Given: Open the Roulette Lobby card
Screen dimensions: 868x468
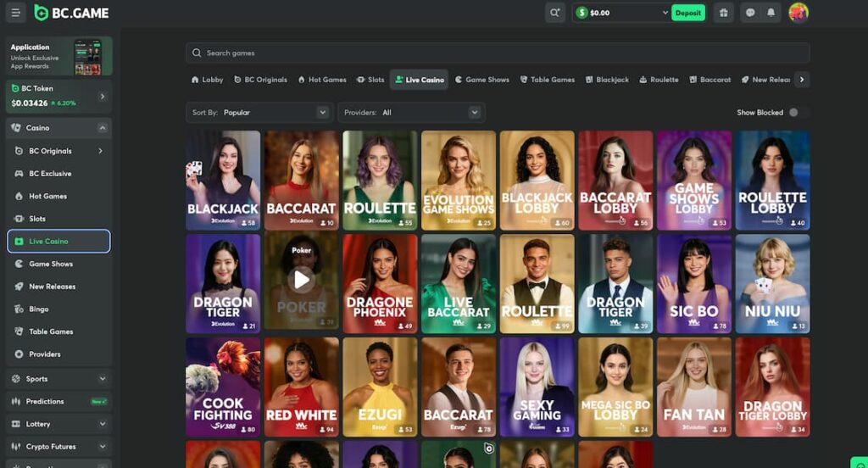Looking at the screenshot, I should coord(773,181).
